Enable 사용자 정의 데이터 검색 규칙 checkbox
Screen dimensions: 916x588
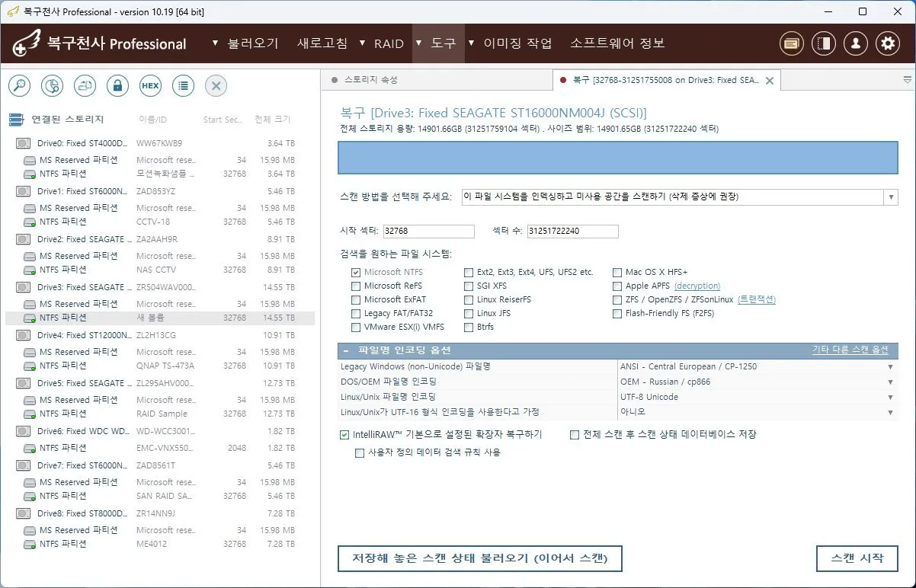click(x=360, y=452)
